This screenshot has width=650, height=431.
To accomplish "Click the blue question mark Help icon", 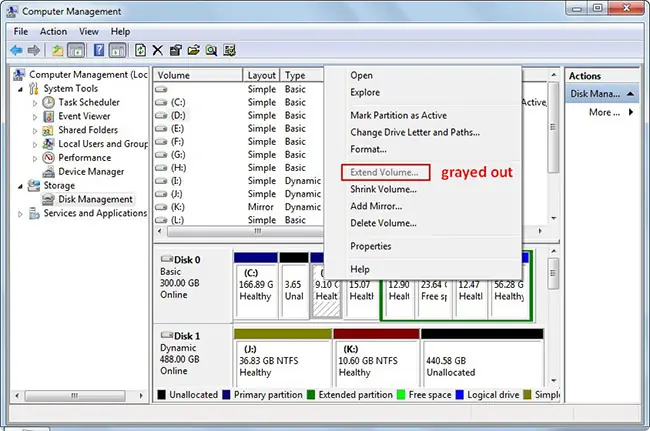I will click(x=99, y=50).
